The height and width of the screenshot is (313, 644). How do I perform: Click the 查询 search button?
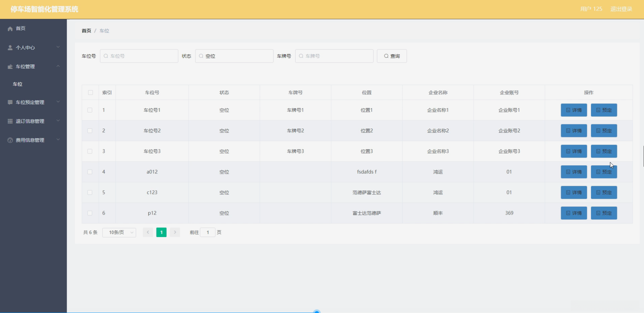[392, 56]
